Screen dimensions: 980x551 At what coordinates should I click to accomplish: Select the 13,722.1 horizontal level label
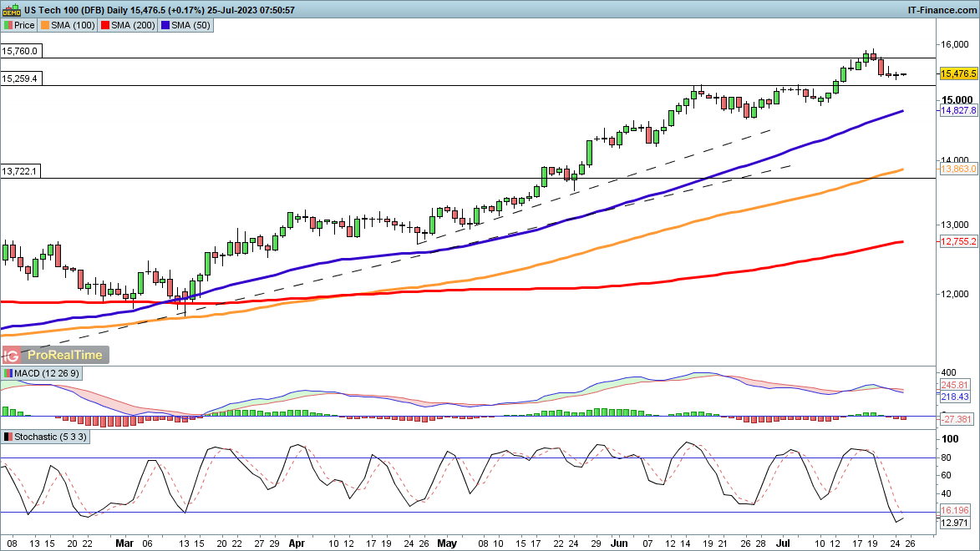pos(21,171)
